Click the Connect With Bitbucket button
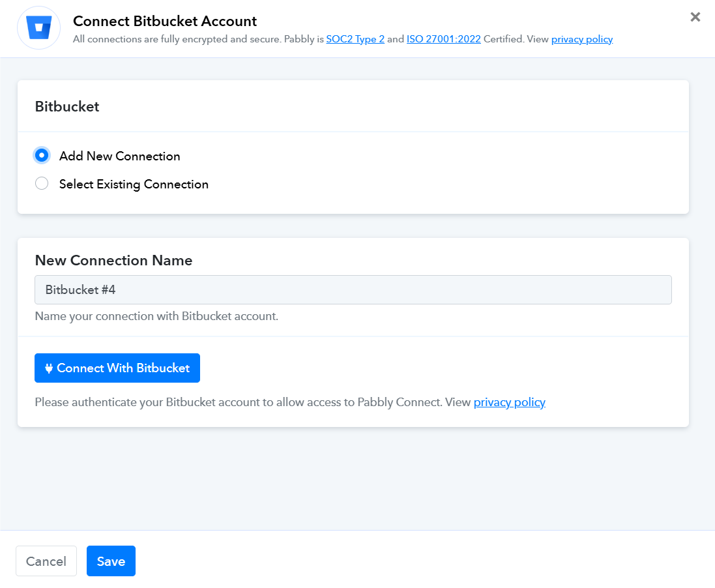The image size is (715, 588). tap(117, 368)
